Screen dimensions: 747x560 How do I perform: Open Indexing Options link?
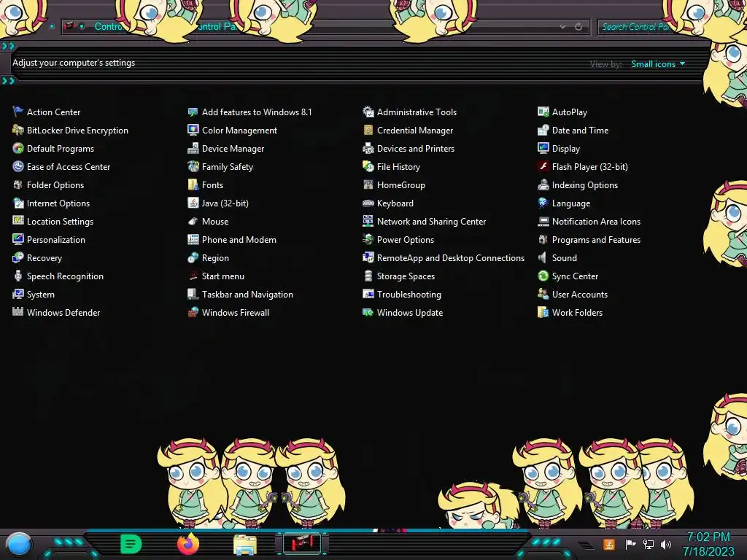click(584, 184)
